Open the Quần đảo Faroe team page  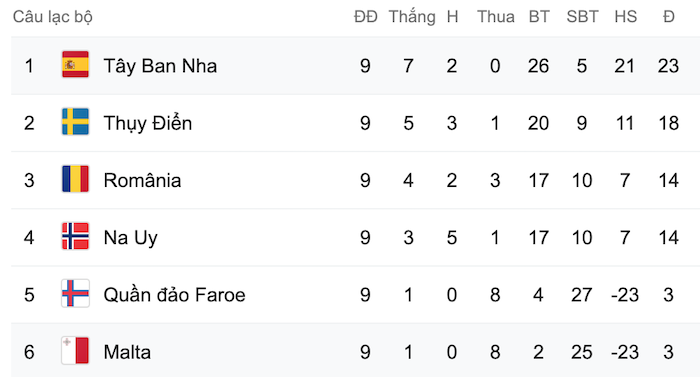tap(175, 295)
